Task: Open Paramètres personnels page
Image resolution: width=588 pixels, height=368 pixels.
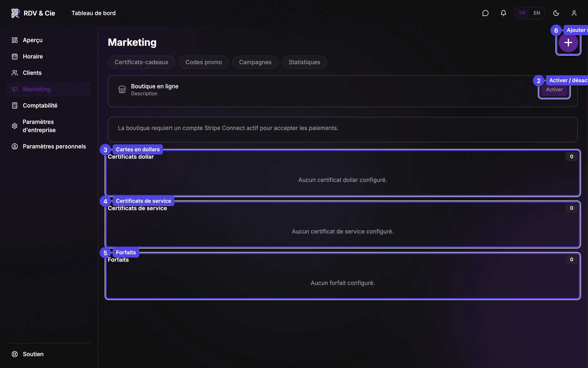Action: 49,146
